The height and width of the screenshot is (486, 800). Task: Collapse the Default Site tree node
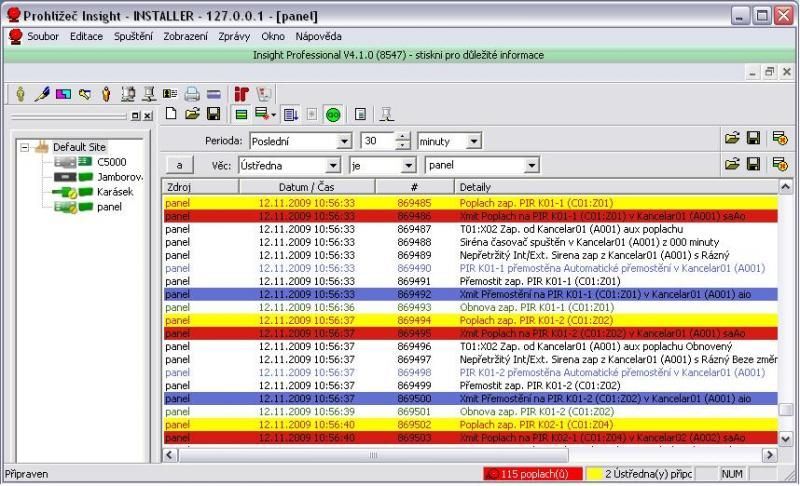click(25, 147)
